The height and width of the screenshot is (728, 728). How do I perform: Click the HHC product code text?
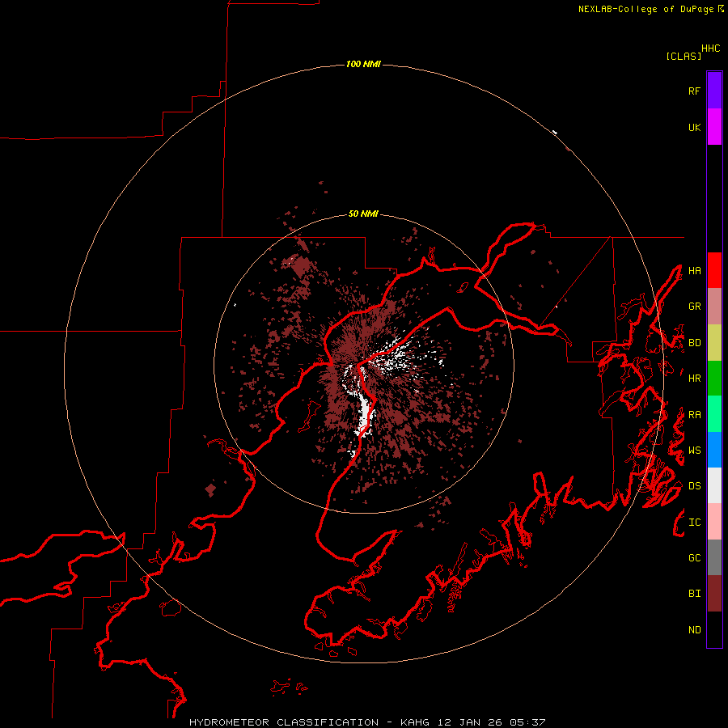coord(711,49)
